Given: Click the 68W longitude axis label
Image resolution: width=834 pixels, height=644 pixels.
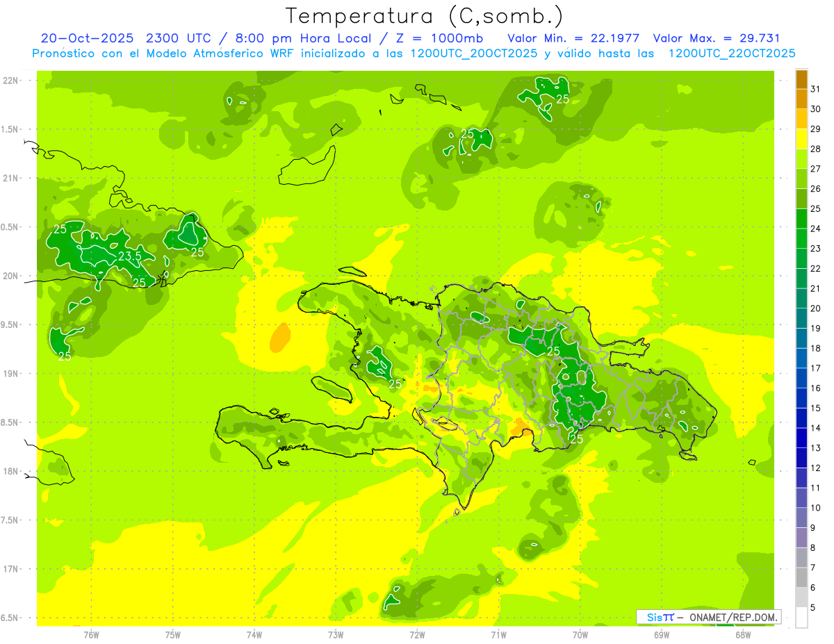Looking at the screenshot, I should pos(742,634).
